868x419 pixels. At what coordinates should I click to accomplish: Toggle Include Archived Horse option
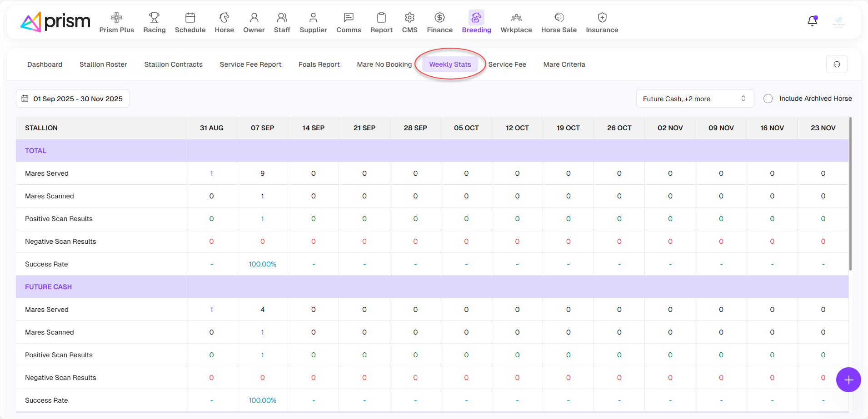click(768, 99)
